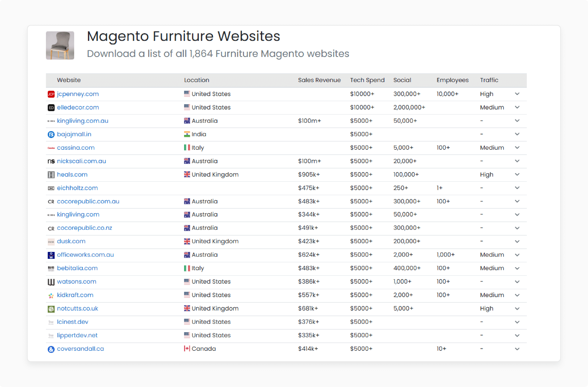
Task: Open the lippertdev.net link
Action: pos(77,335)
